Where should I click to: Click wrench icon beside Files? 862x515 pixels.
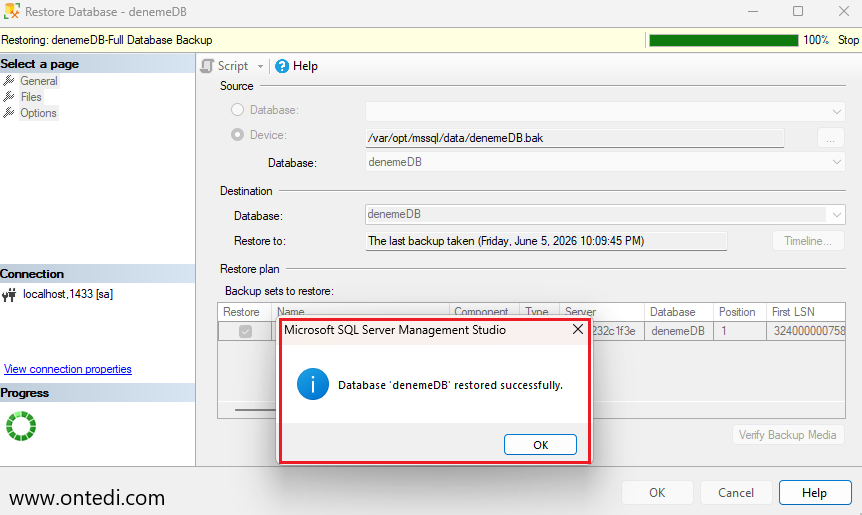[9, 97]
